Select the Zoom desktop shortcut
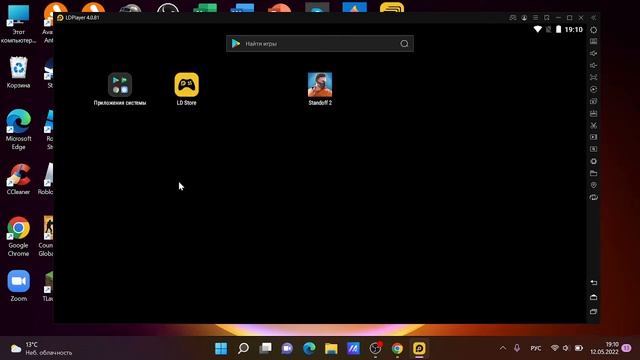Viewport: 640px width, 360px height. coord(18,286)
